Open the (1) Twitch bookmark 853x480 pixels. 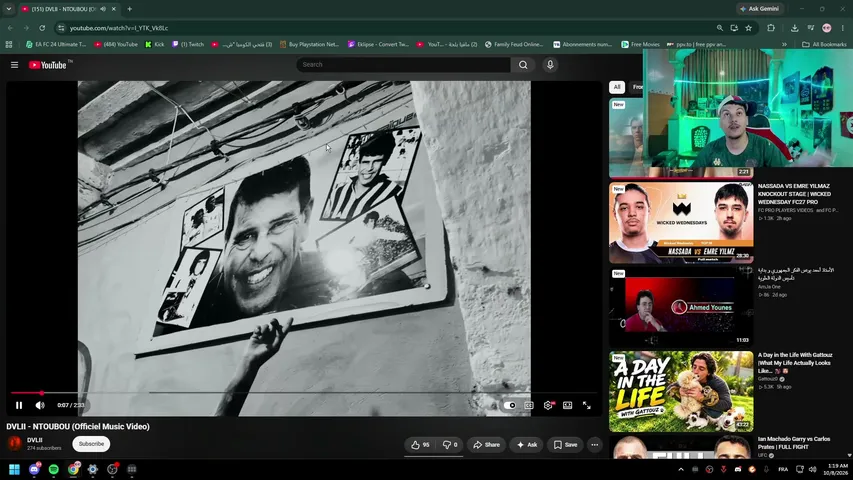coord(188,45)
